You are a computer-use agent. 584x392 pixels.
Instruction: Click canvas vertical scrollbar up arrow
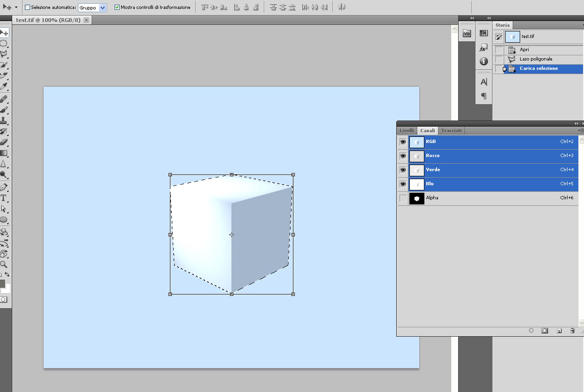454,30
